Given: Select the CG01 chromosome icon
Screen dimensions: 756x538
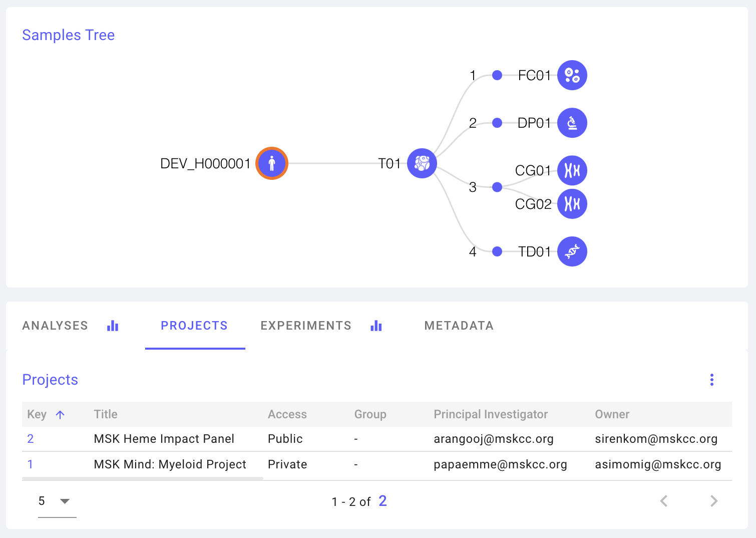Looking at the screenshot, I should [572, 171].
